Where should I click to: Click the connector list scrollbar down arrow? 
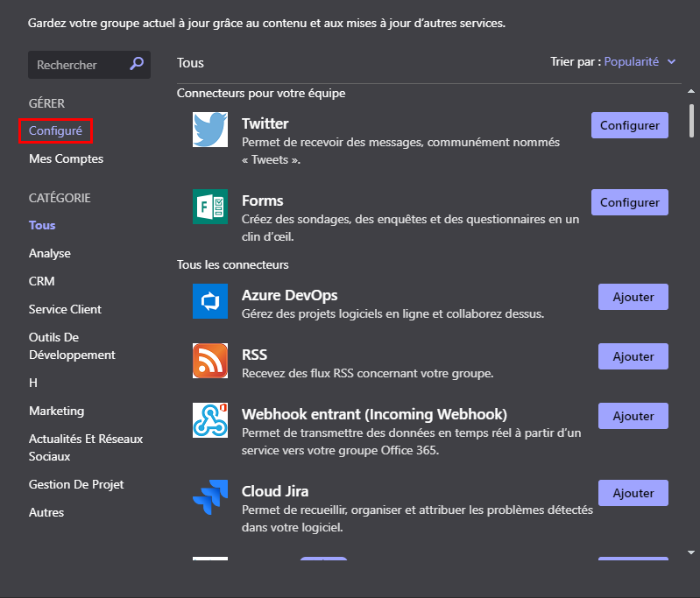click(x=691, y=552)
